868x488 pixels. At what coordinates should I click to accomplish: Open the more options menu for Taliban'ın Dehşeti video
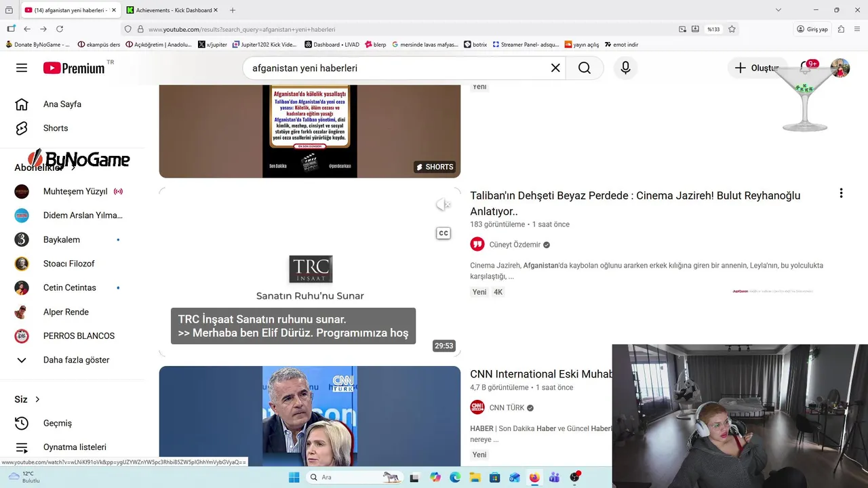click(841, 193)
